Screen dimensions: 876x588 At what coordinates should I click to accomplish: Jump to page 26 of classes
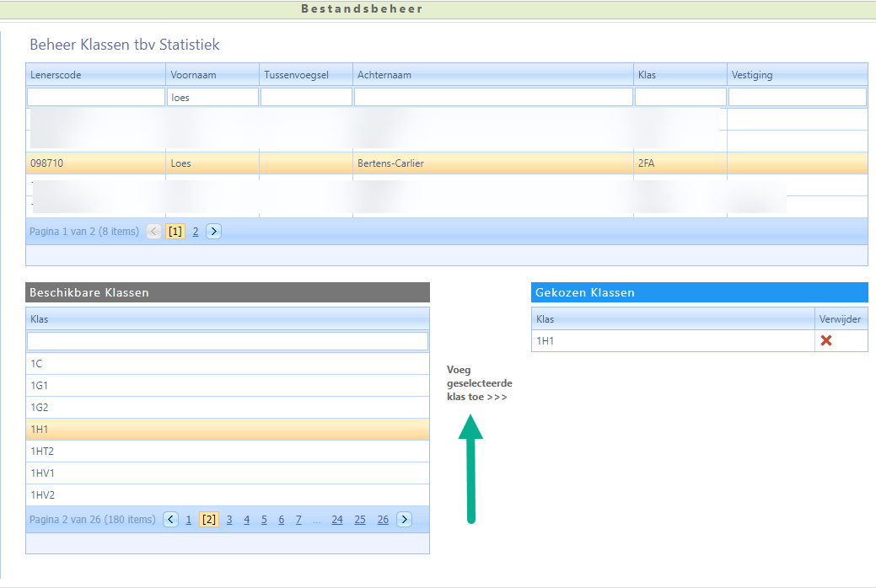[x=383, y=520]
